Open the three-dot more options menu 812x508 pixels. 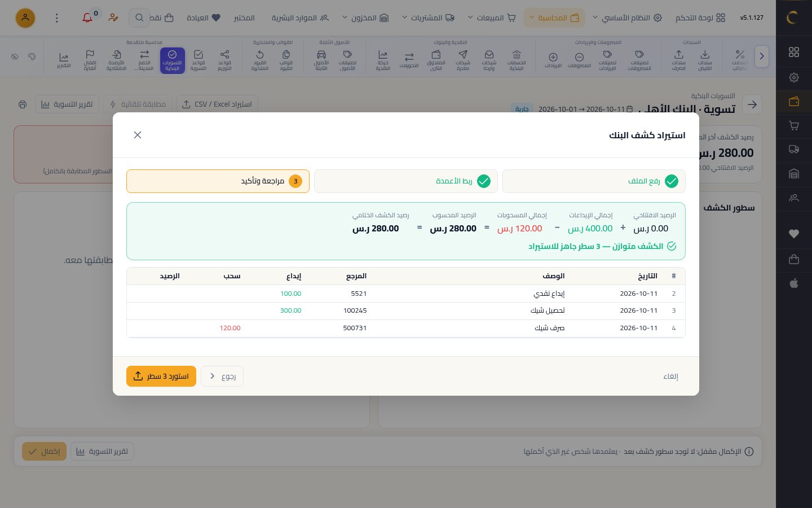point(56,18)
